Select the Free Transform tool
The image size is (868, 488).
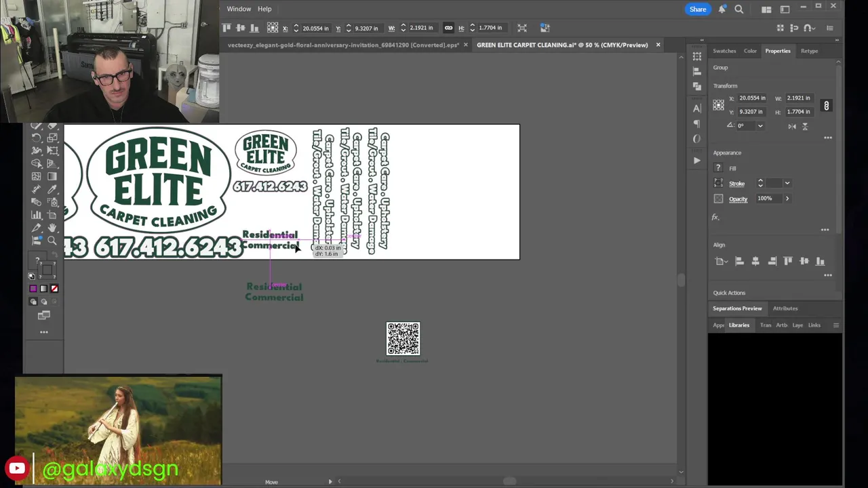[52, 150]
